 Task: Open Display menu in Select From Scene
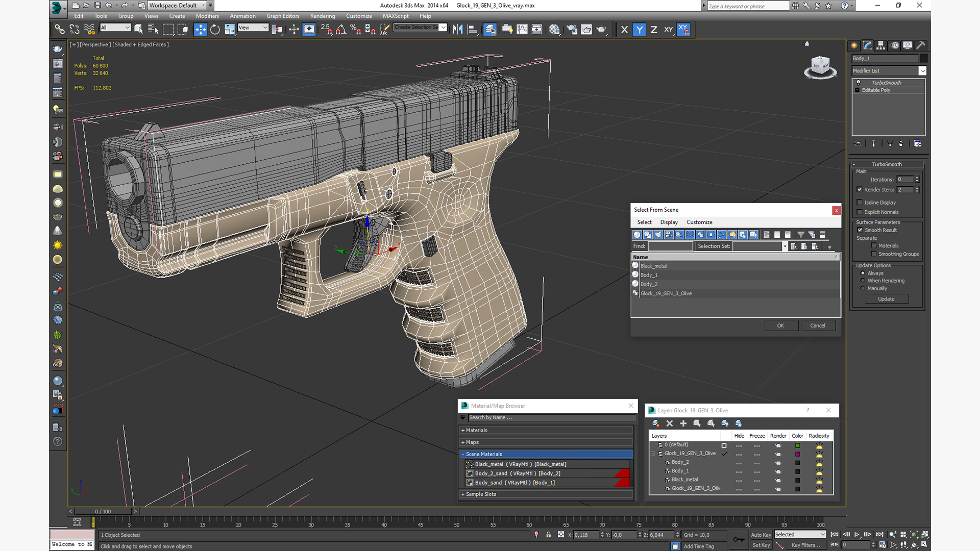[x=669, y=222]
